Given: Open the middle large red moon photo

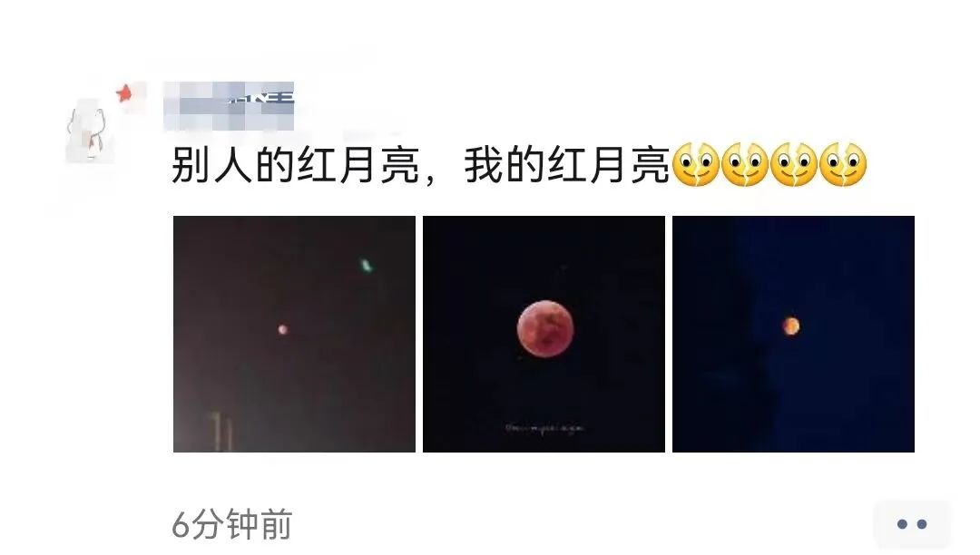Looking at the screenshot, I should (544, 334).
